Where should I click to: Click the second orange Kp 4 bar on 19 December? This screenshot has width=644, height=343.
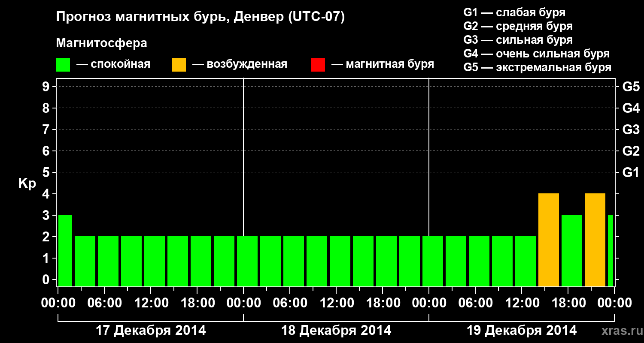click(x=595, y=240)
